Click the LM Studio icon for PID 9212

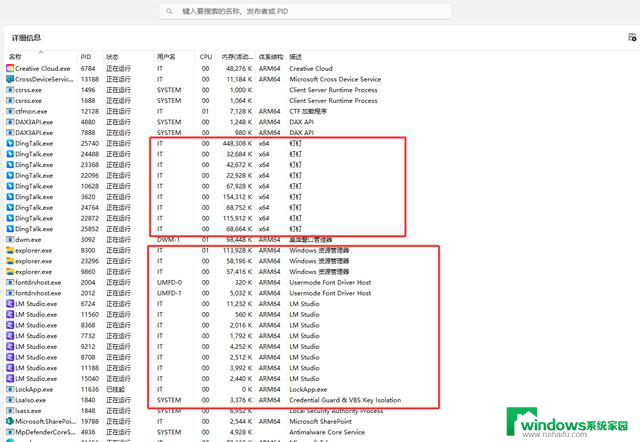coord(10,346)
